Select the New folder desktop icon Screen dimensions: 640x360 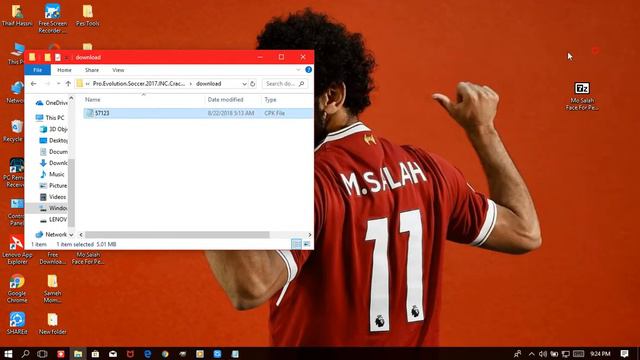tap(52, 324)
